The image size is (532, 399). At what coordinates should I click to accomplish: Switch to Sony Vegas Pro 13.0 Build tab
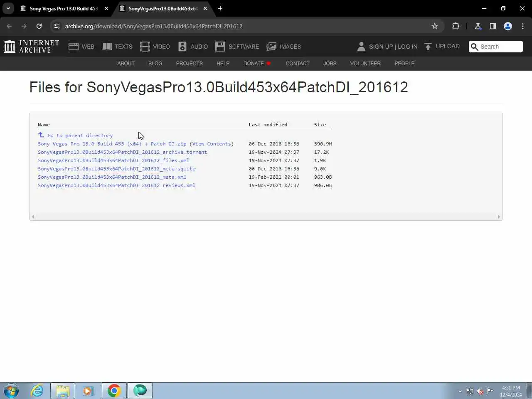pyautogui.click(x=63, y=8)
